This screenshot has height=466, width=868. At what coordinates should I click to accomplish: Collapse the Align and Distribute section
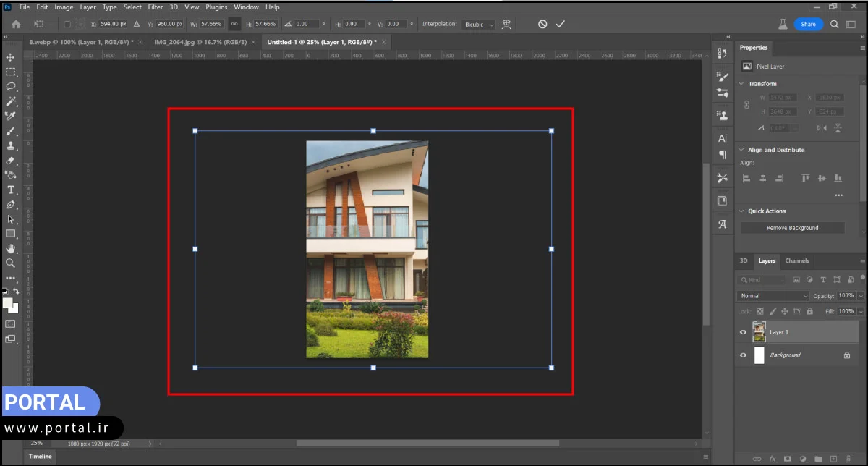tap(741, 150)
